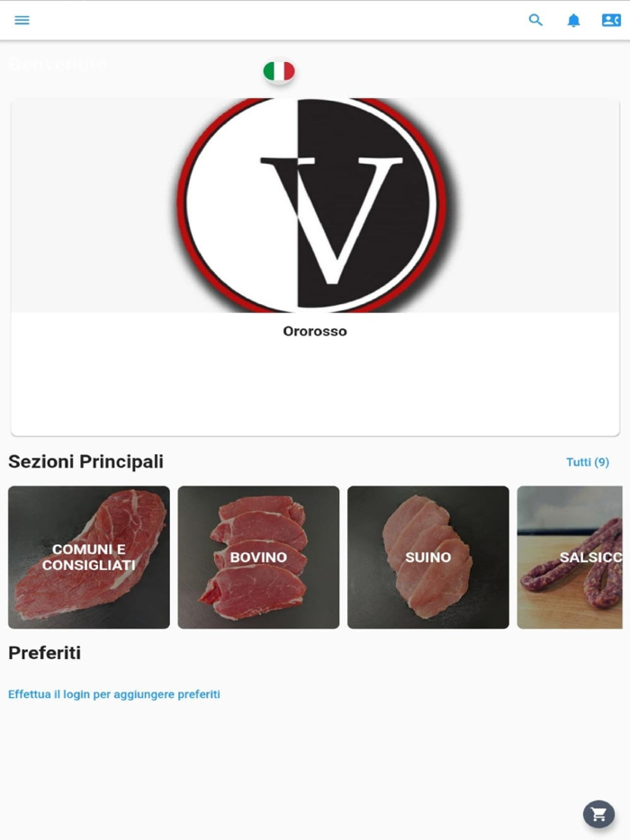Click the search magnifier icon
The image size is (630, 840).
535,21
